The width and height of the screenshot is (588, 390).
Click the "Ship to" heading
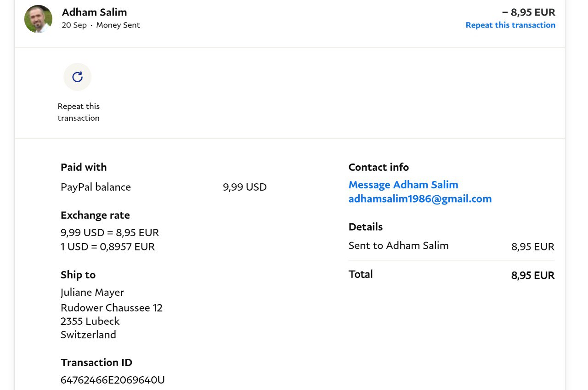point(78,275)
